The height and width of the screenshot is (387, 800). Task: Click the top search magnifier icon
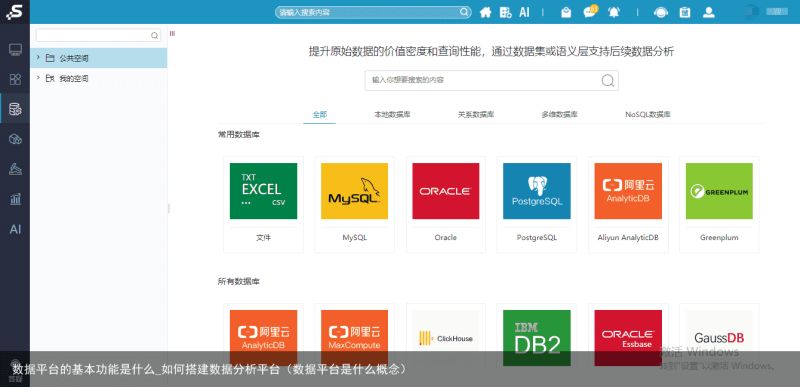pyautogui.click(x=464, y=12)
